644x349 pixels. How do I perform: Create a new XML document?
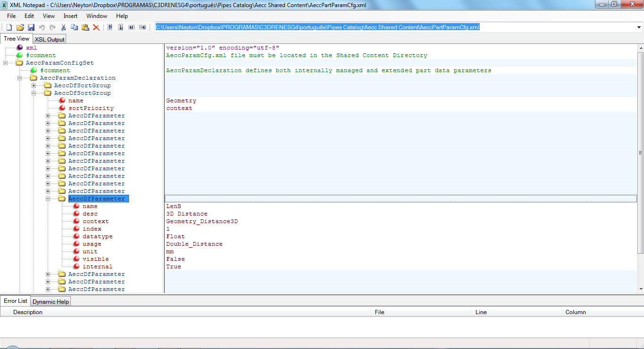tap(9, 27)
